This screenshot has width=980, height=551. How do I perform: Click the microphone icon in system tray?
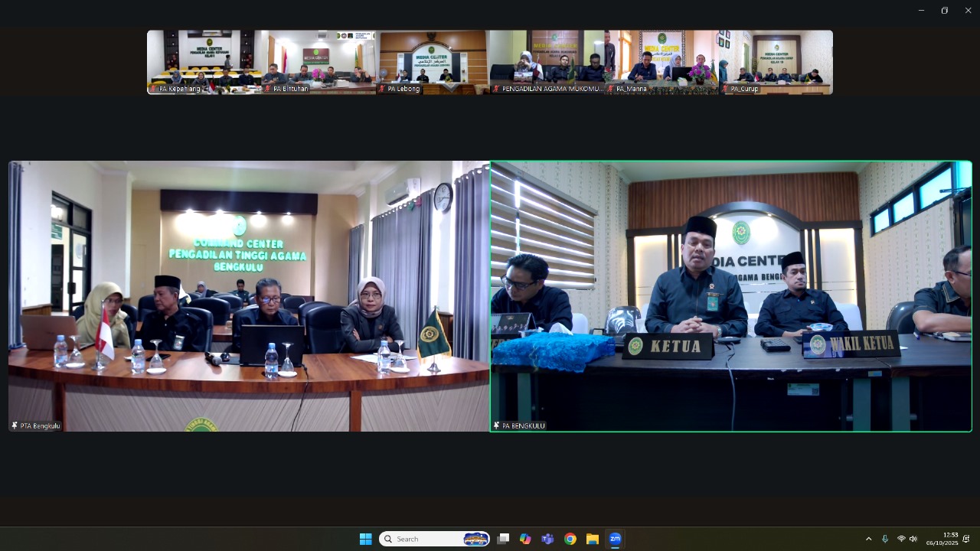(x=885, y=539)
